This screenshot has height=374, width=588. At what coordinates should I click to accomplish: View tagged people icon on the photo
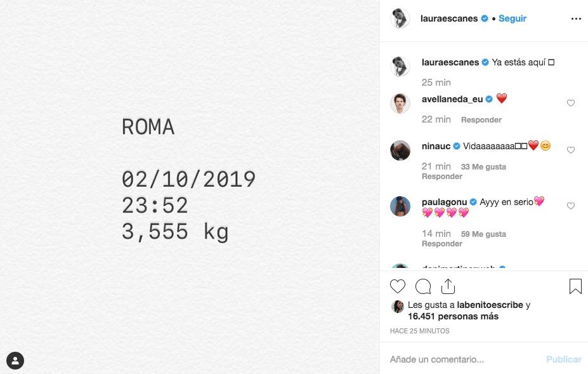[x=15, y=360]
